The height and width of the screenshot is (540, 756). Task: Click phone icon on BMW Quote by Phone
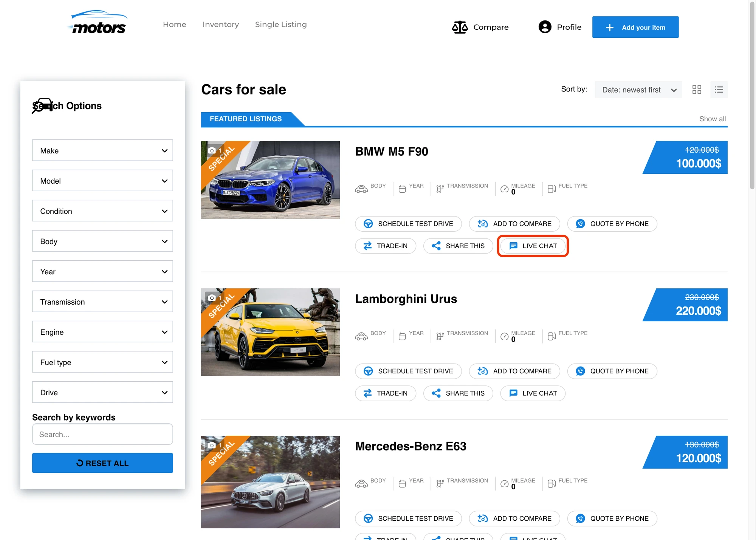coord(580,224)
